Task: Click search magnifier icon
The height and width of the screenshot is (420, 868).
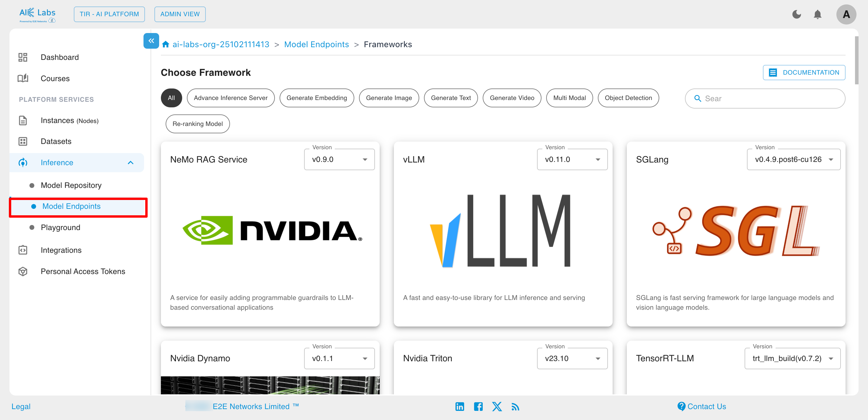Action: coord(697,99)
